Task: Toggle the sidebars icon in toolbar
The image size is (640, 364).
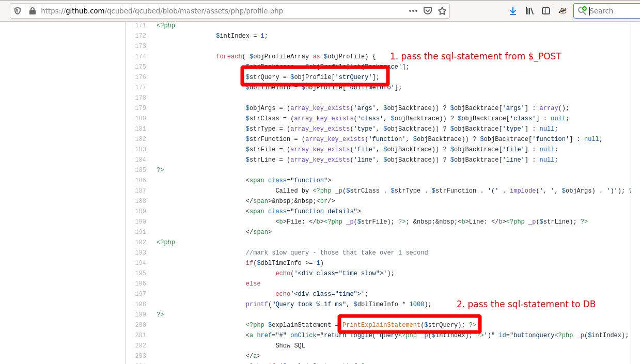Action: [546, 11]
